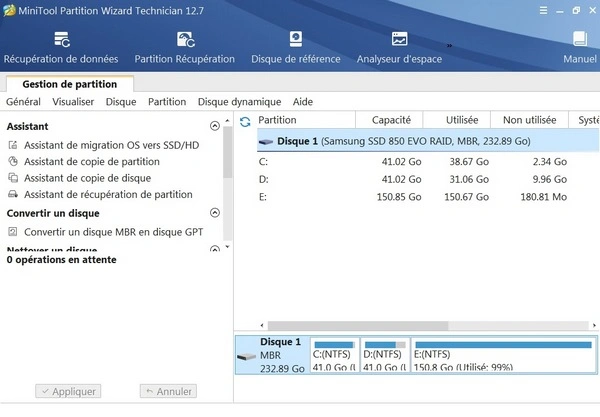600x417 pixels.
Task: Open Assistant de récupération de partition
Action: coord(108,195)
